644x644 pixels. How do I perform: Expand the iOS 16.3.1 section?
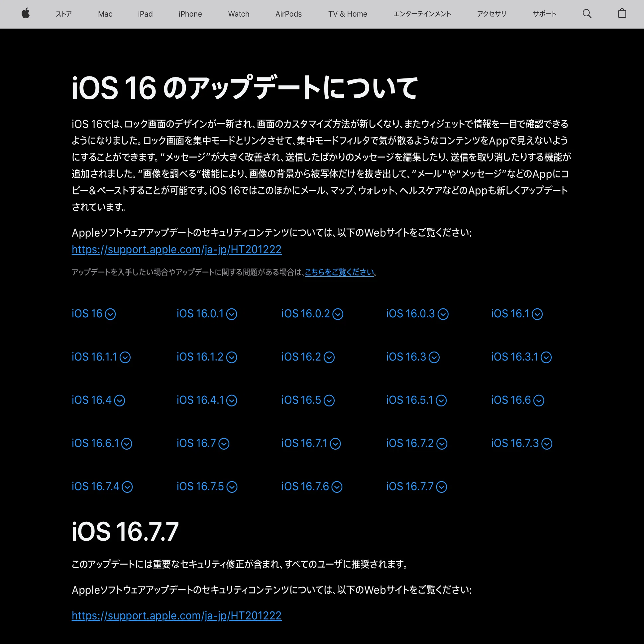(x=521, y=357)
